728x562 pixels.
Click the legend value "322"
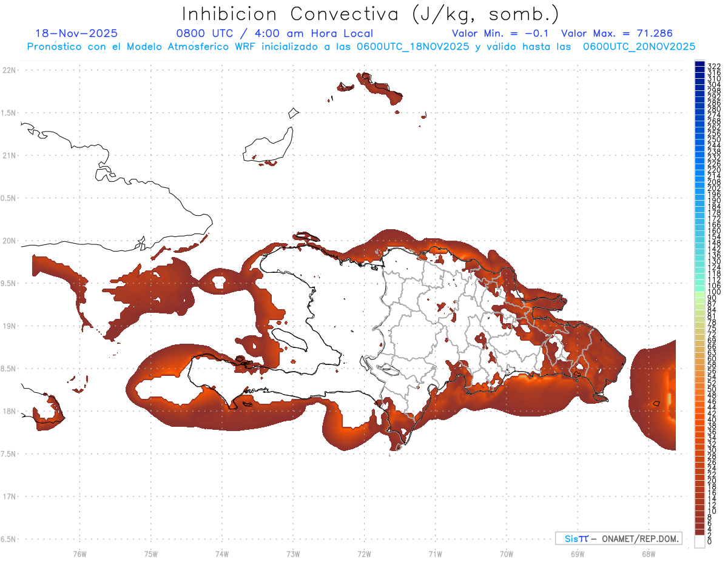click(x=714, y=67)
